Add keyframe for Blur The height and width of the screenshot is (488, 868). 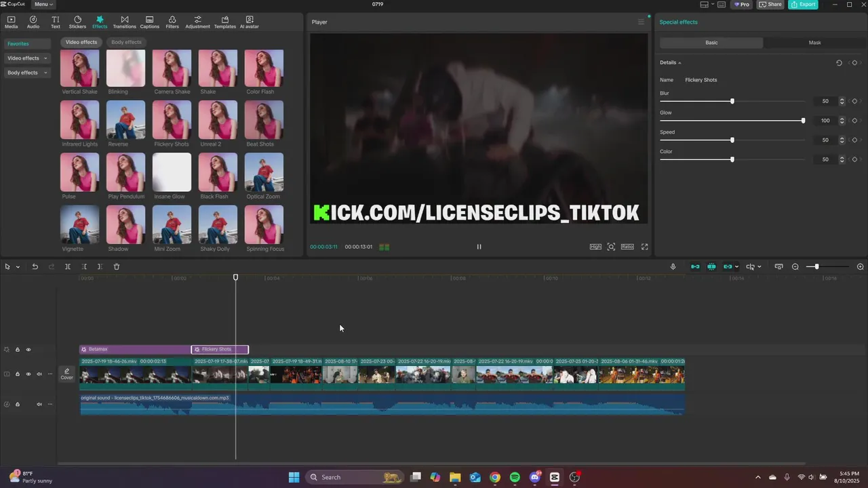tap(854, 101)
